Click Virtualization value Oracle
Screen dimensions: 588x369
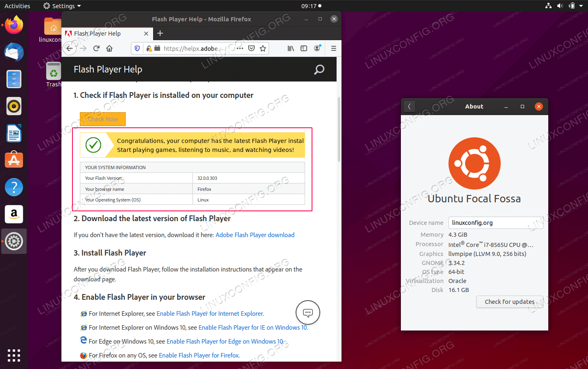[x=457, y=281]
